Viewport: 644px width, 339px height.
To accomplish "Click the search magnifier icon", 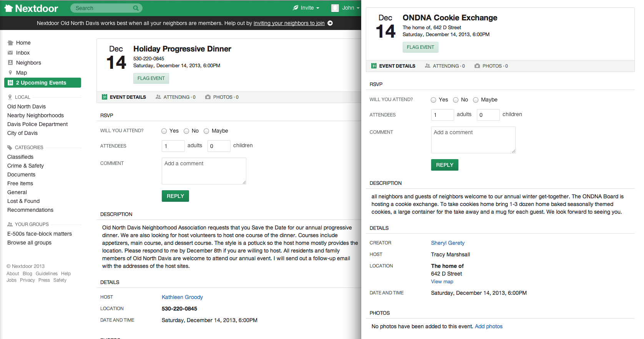I will pyautogui.click(x=136, y=8).
